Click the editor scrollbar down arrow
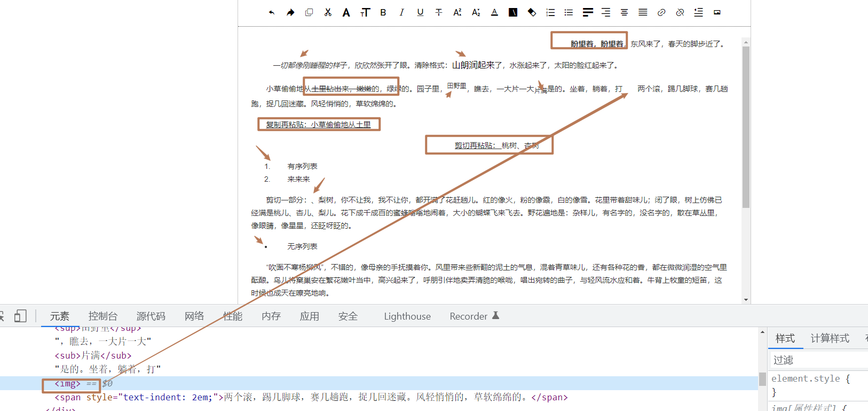Image resolution: width=868 pixels, height=411 pixels. point(746,300)
